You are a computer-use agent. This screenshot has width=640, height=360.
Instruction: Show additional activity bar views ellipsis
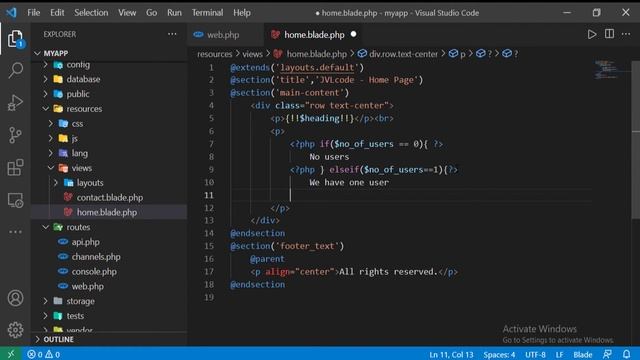(16, 232)
